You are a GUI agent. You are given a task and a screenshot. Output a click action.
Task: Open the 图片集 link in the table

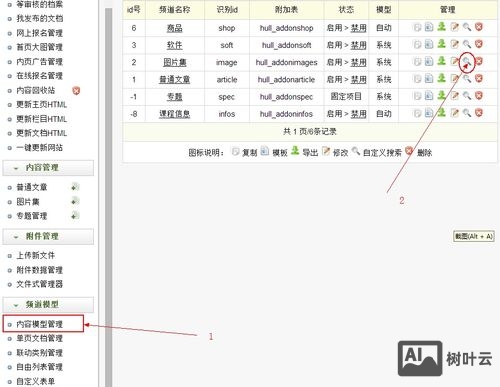pyautogui.click(x=175, y=62)
